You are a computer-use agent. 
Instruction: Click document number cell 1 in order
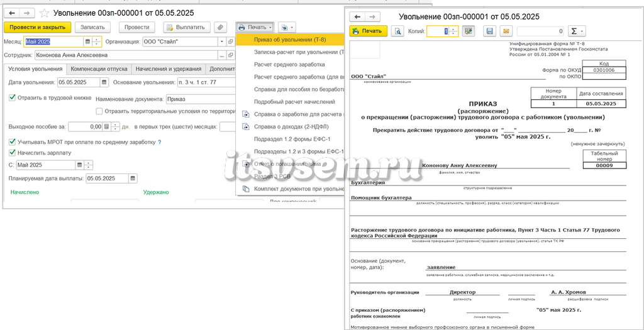click(x=553, y=104)
